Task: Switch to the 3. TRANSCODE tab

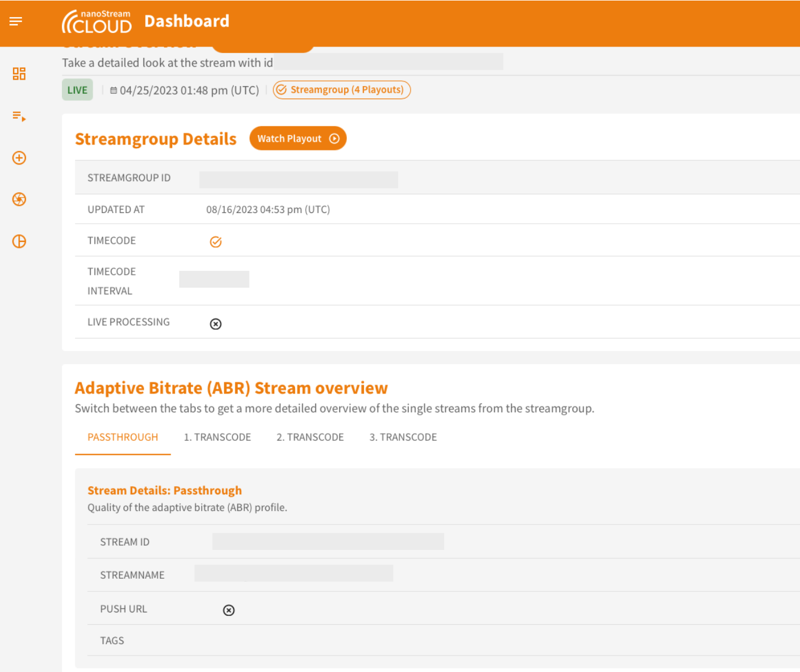Action: pyautogui.click(x=403, y=437)
